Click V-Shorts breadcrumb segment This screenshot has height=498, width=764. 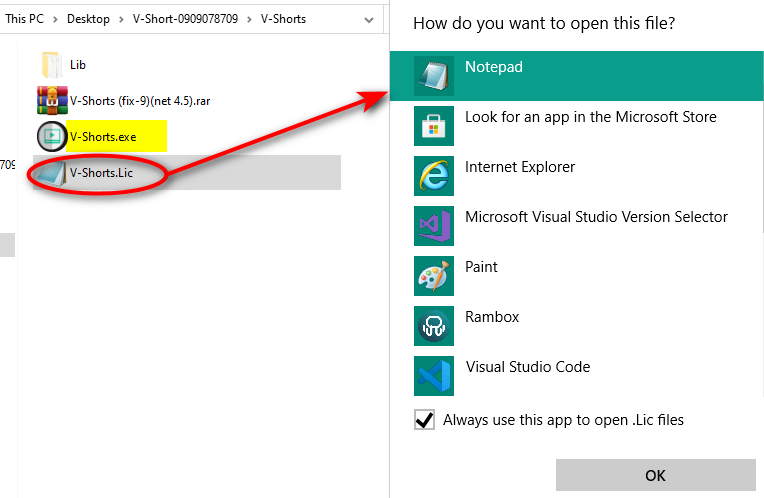(283, 19)
